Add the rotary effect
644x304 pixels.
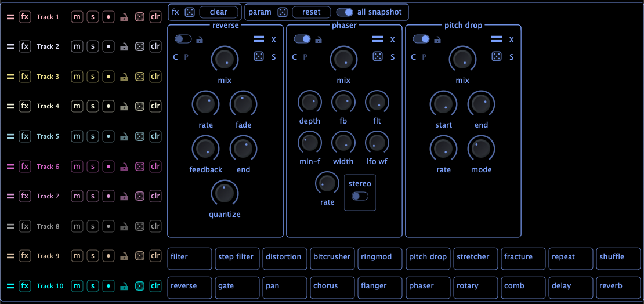476,288
